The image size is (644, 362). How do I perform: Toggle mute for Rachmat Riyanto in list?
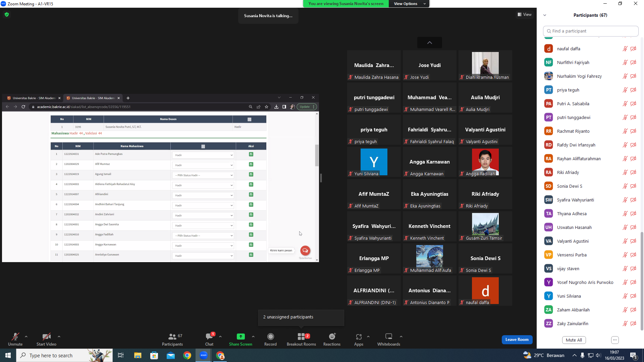(x=625, y=131)
